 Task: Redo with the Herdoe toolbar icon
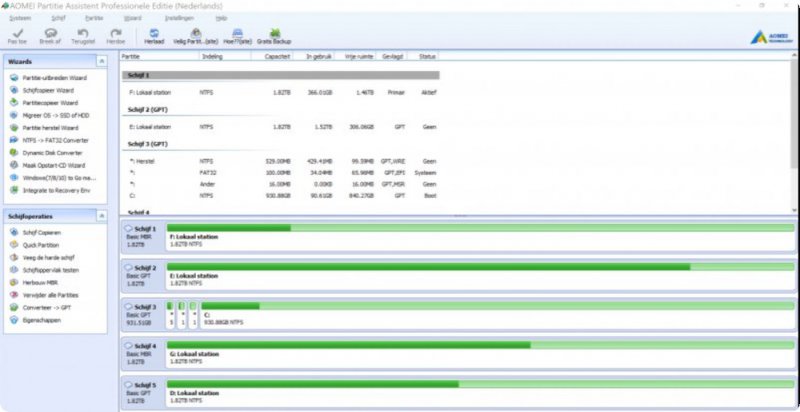click(x=116, y=36)
